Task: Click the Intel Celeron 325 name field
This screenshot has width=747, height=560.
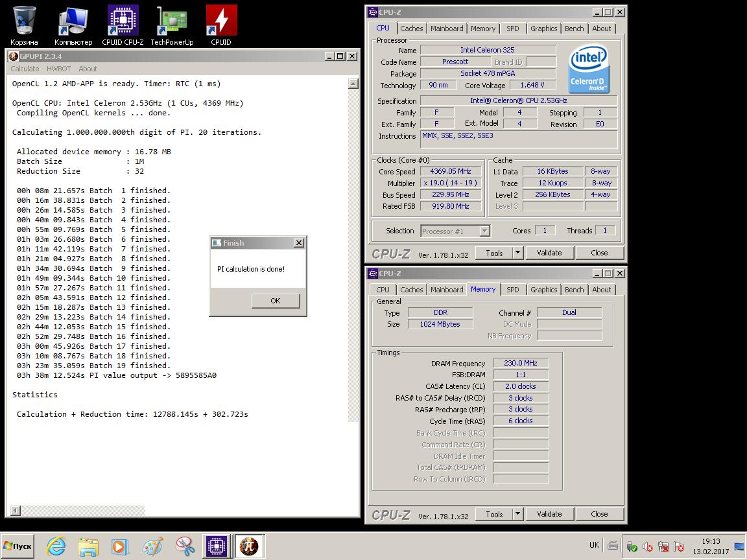Action: pos(488,50)
